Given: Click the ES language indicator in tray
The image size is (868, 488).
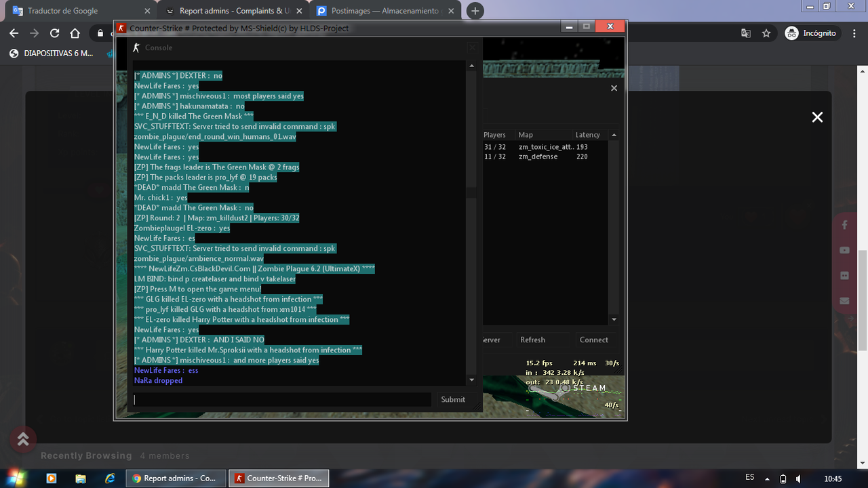Looking at the screenshot, I should [x=750, y=478].
